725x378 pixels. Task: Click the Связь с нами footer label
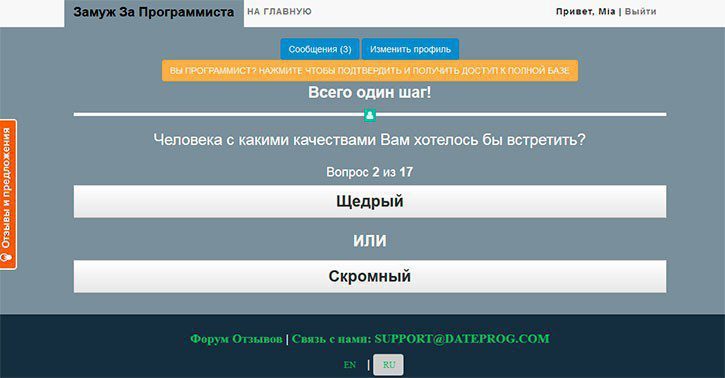pyautogui.click(x=331, y=339)
